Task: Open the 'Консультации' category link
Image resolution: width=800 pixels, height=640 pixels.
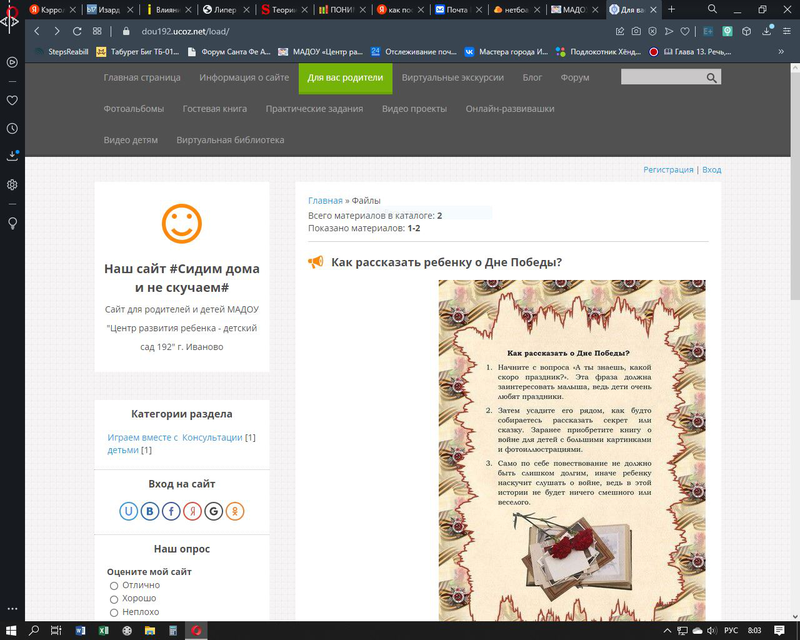Action: (x=213, y=437)
